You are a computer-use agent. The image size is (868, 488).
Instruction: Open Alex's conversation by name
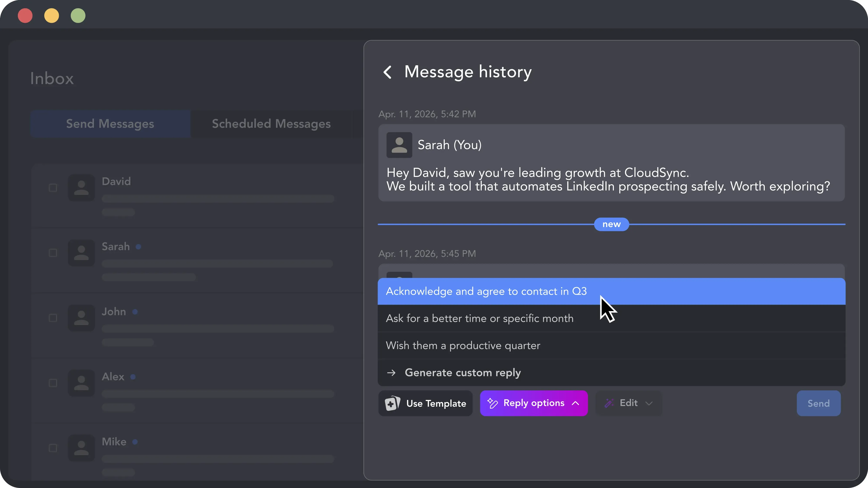click(113, 377)
